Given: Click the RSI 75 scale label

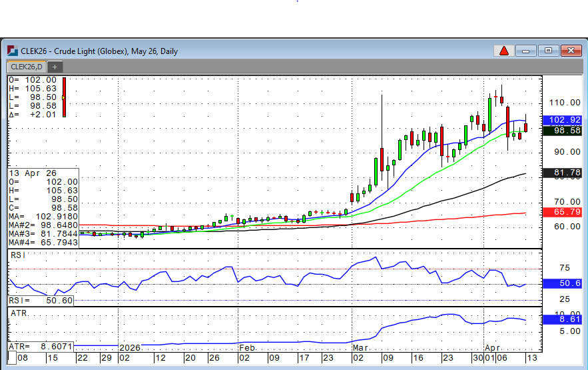Looking at the screenshot, I should (x=565, y=268).
